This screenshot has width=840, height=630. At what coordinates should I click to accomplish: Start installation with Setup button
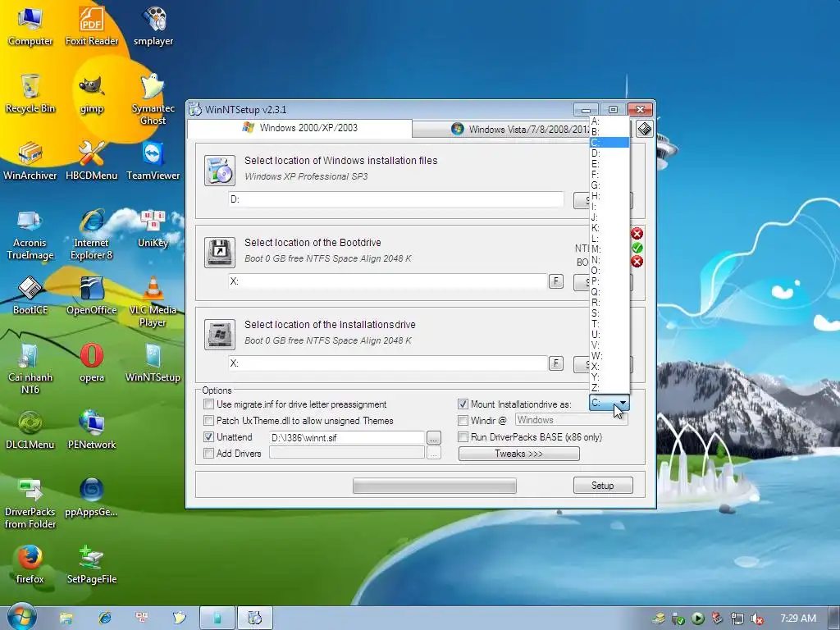(603, 486)
